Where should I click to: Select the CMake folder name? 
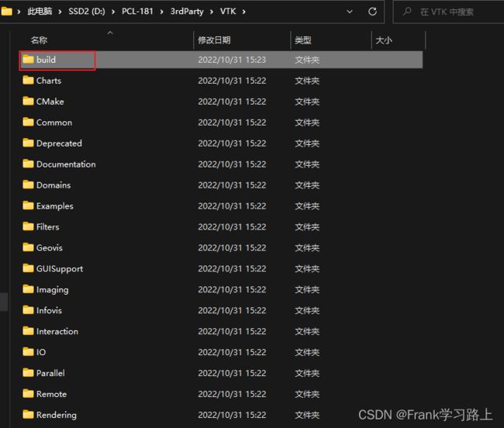pos(50,102)
